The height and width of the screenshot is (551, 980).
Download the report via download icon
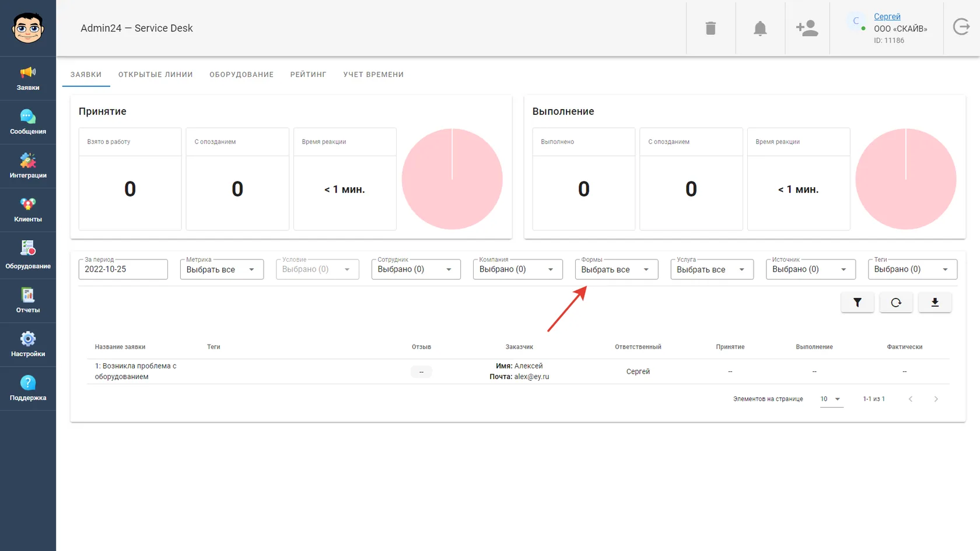click(935, 302)
